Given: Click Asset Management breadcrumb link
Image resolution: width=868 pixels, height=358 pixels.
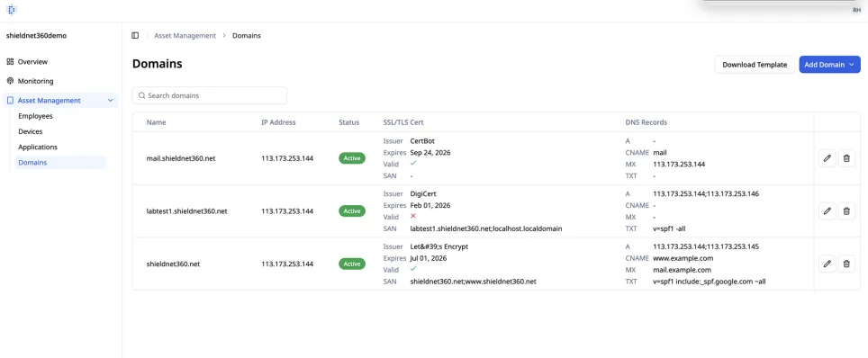Looking at the screenshot, I should click(185, 35).
